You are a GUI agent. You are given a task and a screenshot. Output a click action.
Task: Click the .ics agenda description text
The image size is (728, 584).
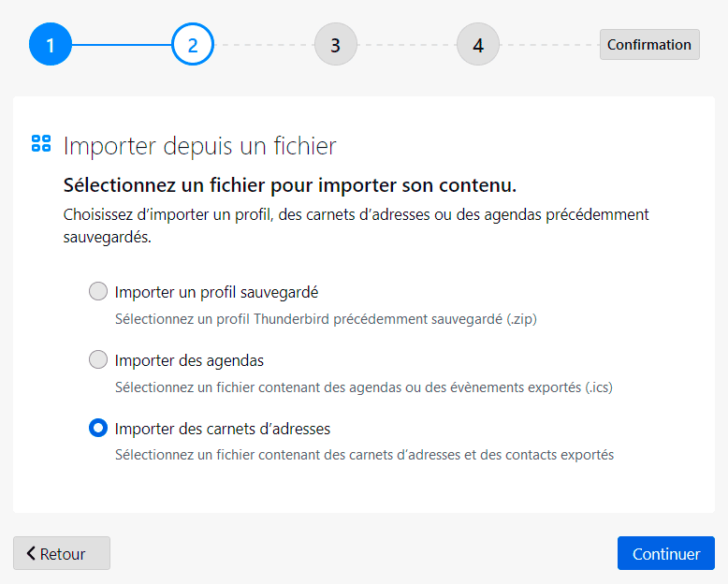tap(364, 387)
